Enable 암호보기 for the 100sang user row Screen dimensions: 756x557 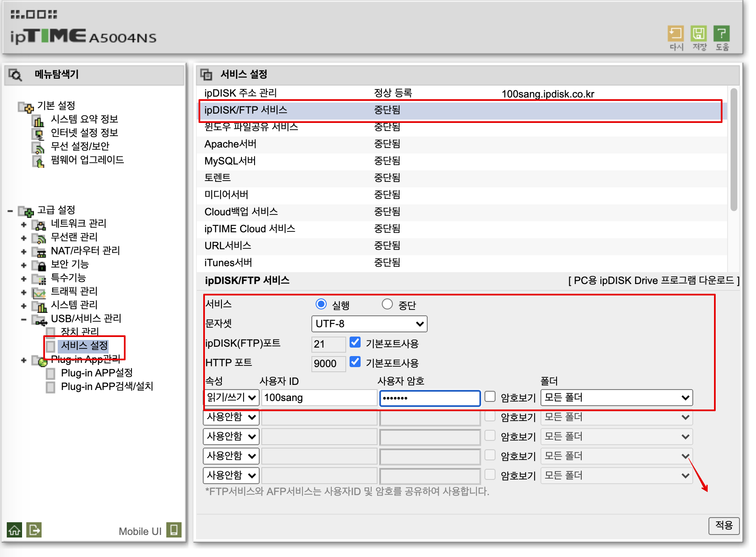490,397
